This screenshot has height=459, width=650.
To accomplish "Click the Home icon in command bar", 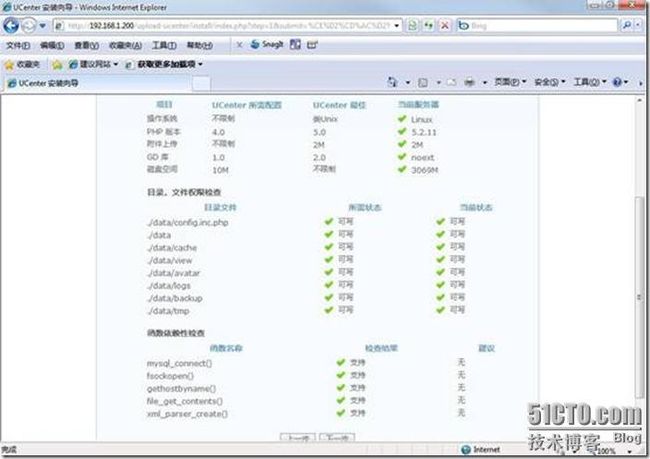I will 392,82.
